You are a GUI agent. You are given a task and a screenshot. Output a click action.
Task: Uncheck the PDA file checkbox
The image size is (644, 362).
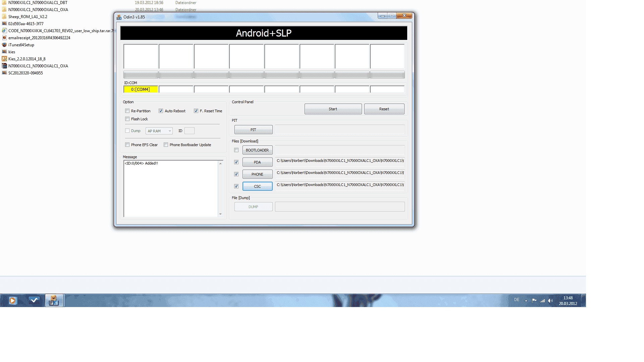pos(236,162)
